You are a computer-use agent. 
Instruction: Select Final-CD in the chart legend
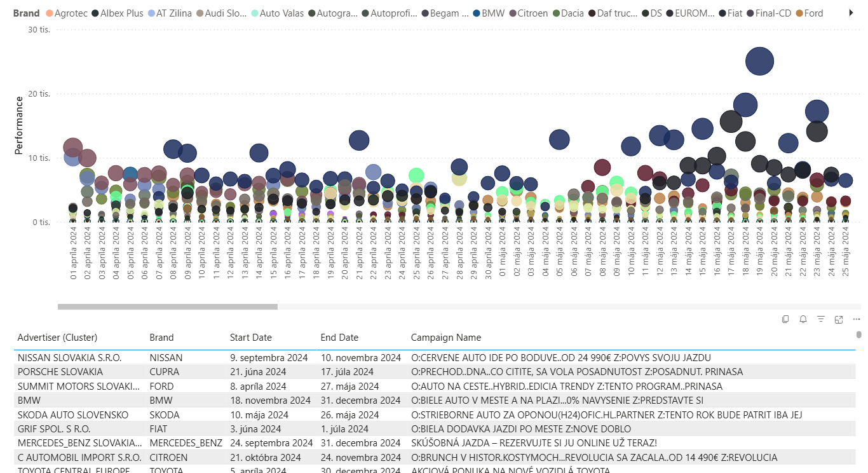coord(769,13)
